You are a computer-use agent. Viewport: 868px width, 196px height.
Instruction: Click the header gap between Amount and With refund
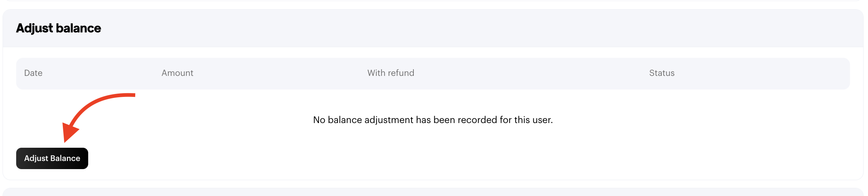pos(280,73)
